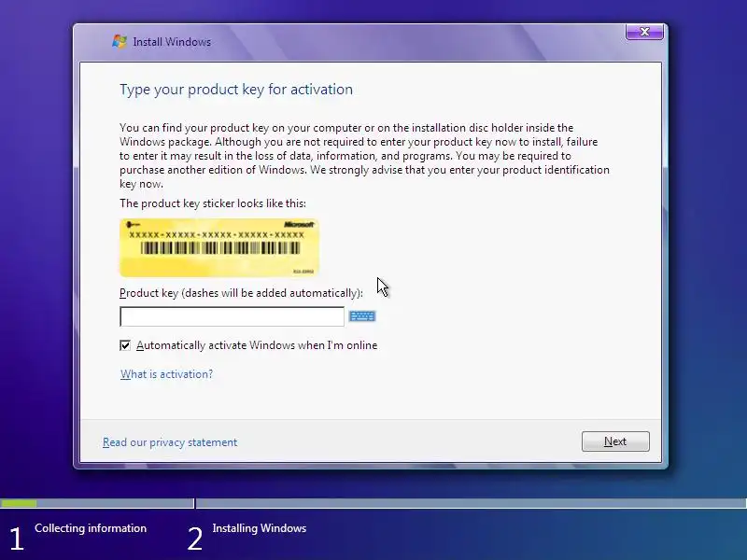Click the Windows logo in title bar
This screenshot has height=560, width=747.
point(120,41)
